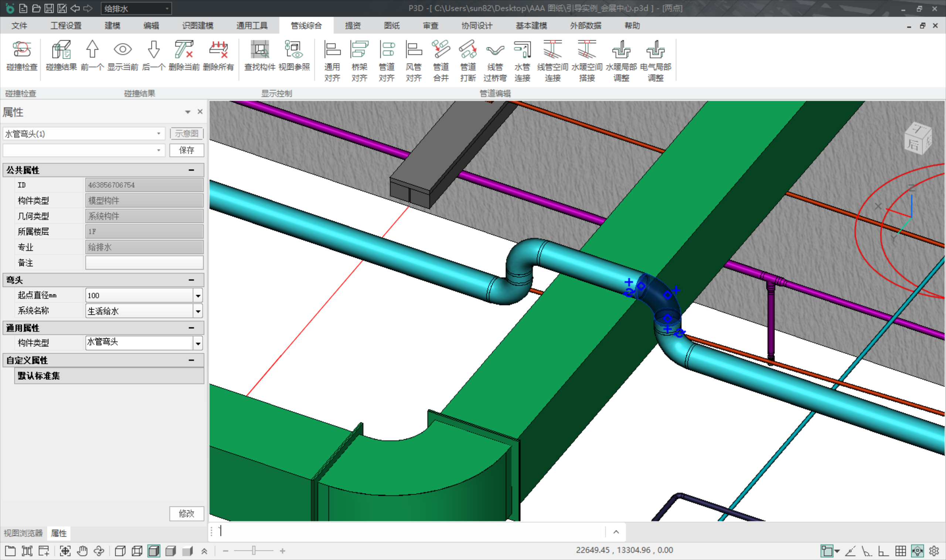The width and height of the screenshot is (946, 560).
Task: Collapse the 公共属性 section
Action: pos(191,170)
